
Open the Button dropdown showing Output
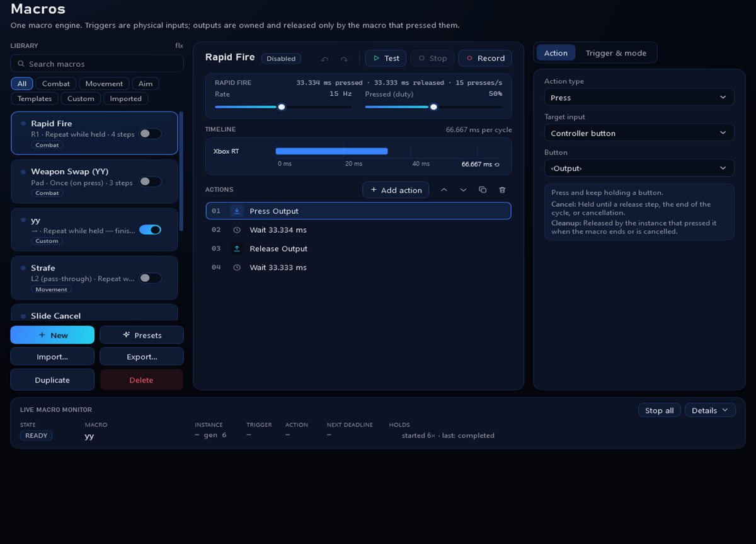[x=639, y=168]
